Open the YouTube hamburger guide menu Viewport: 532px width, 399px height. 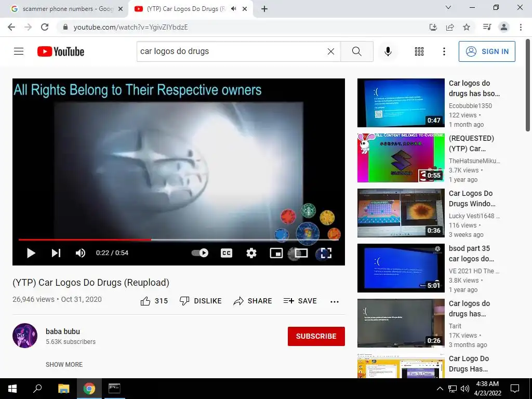pyautogui.click(x=19, y=51)
